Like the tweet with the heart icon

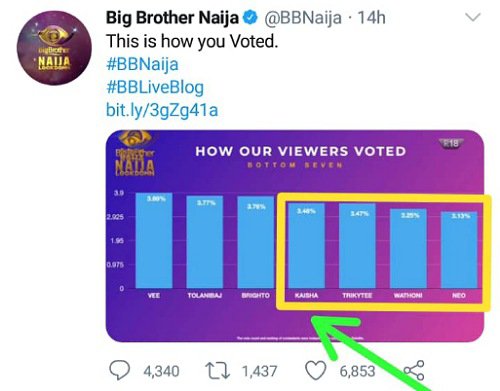[315, 371]
